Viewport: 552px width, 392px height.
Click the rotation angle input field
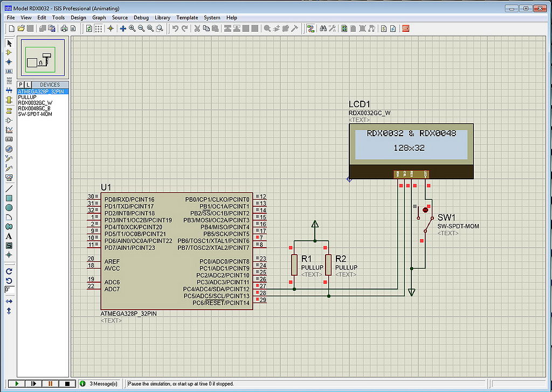coord(9,290)
